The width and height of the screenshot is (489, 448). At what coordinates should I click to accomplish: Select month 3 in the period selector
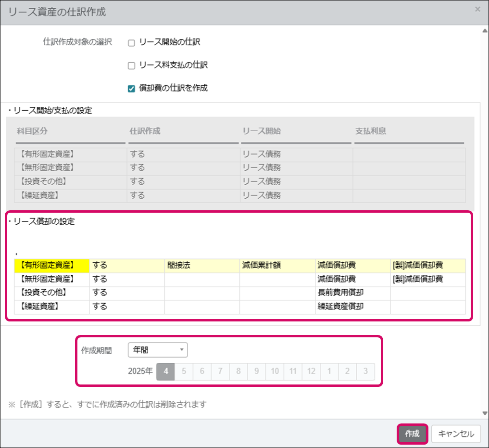tap(365, 371)
